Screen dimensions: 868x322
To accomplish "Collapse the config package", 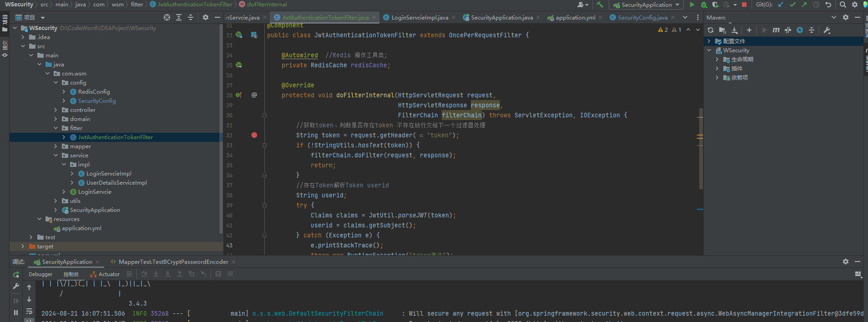I will point(56,82).
